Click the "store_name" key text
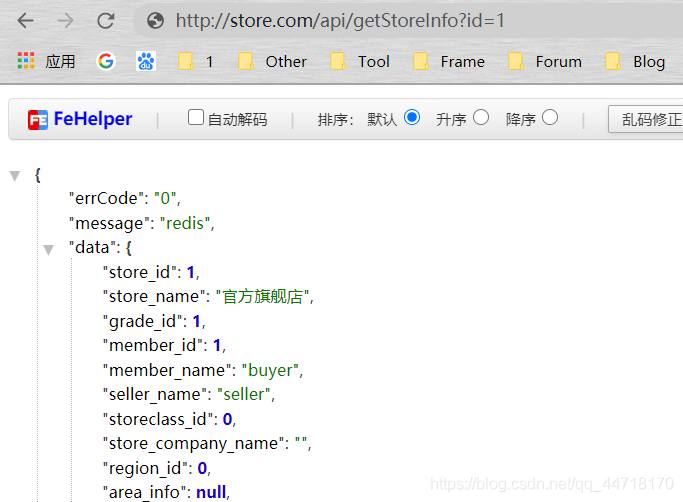 154,297
